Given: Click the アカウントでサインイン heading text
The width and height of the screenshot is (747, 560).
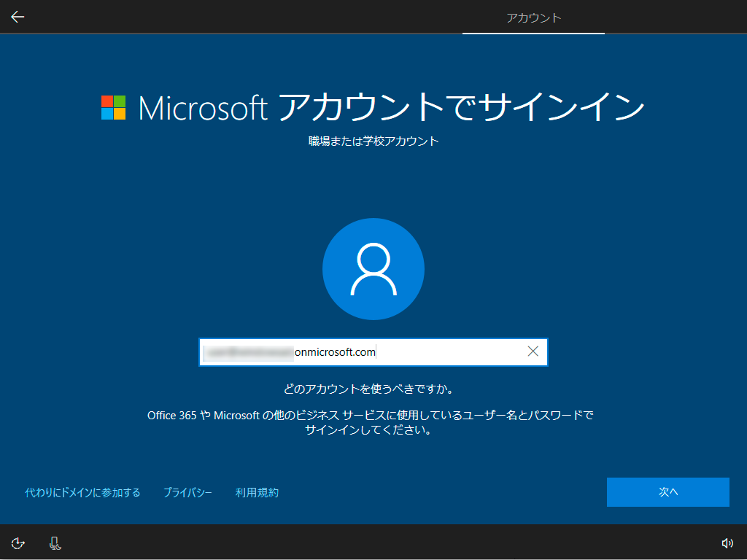Looking at the screenshot, I should tap(462, 108).
